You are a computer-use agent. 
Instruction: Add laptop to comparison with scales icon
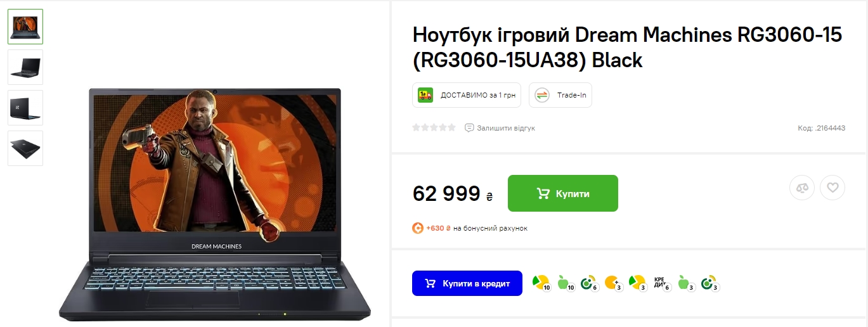[x=802, y=188]
